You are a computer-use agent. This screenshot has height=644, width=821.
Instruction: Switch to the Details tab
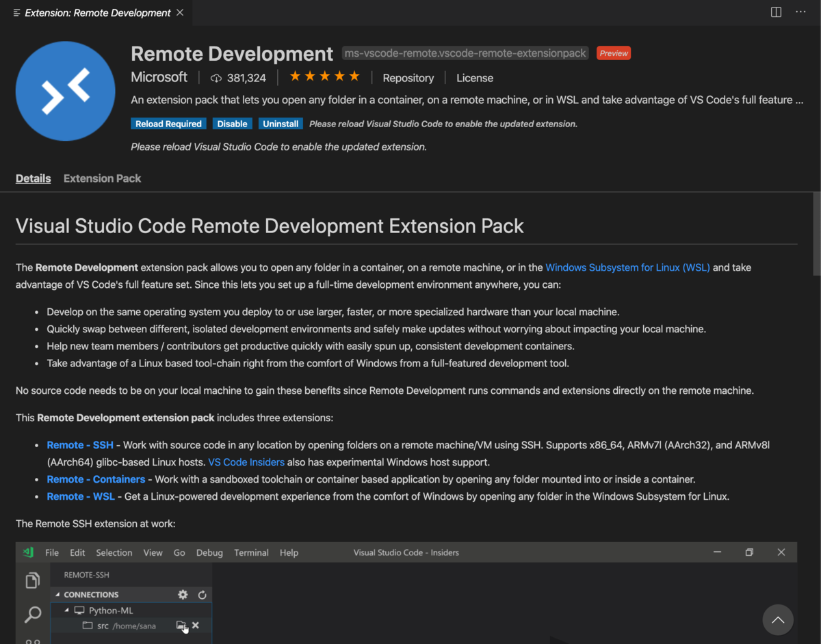click(x=34, y=178)
